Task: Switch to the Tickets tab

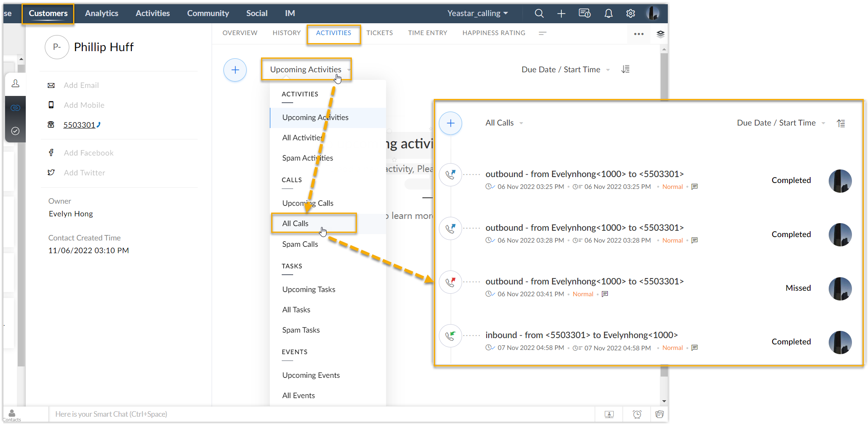Action: (379, 33)
